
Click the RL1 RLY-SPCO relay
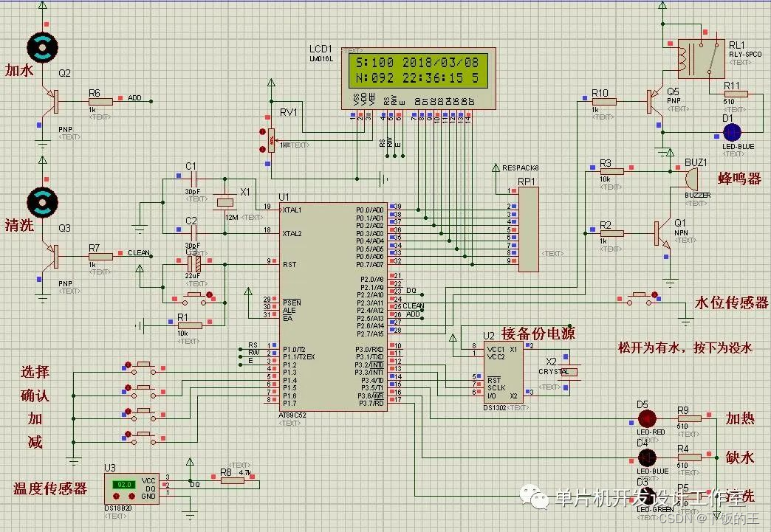click(x=701, y=59)
